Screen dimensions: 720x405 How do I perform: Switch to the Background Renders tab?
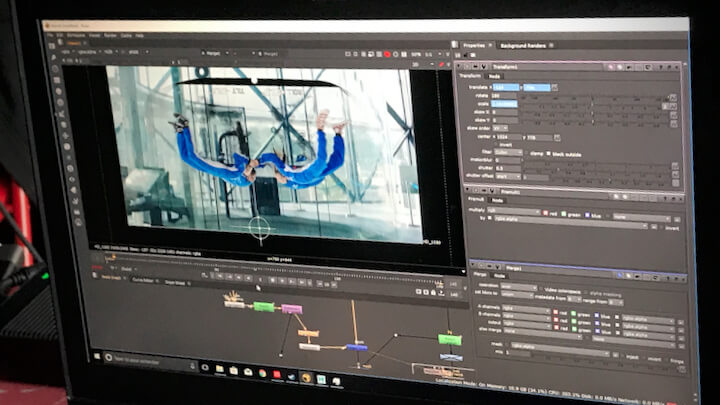(523, 45)
